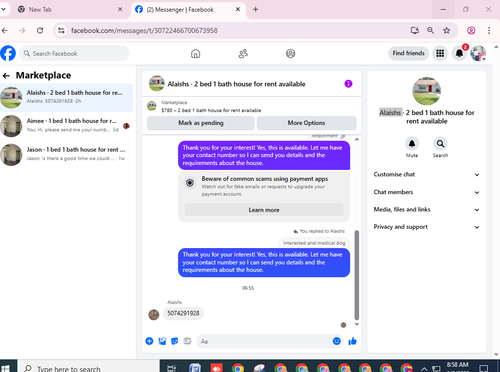
Task: Click Learn more about payment scams
Action: [264, 210]
